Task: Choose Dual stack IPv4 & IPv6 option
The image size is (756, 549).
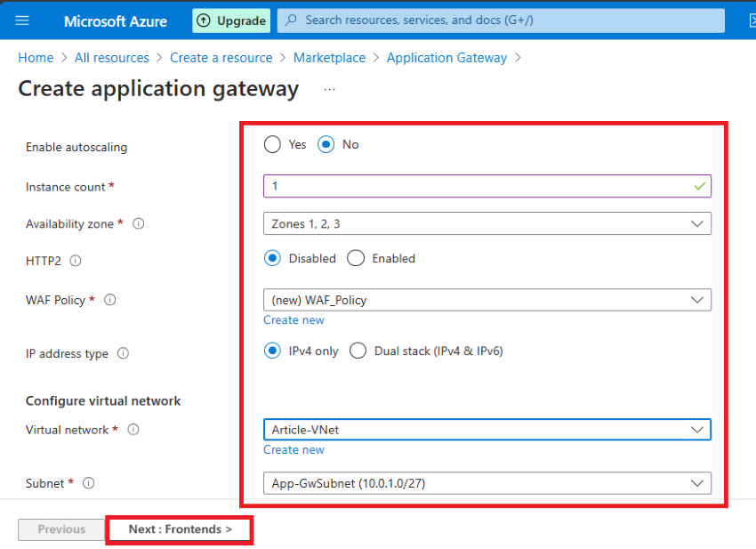Action: (x=358, y=351)
